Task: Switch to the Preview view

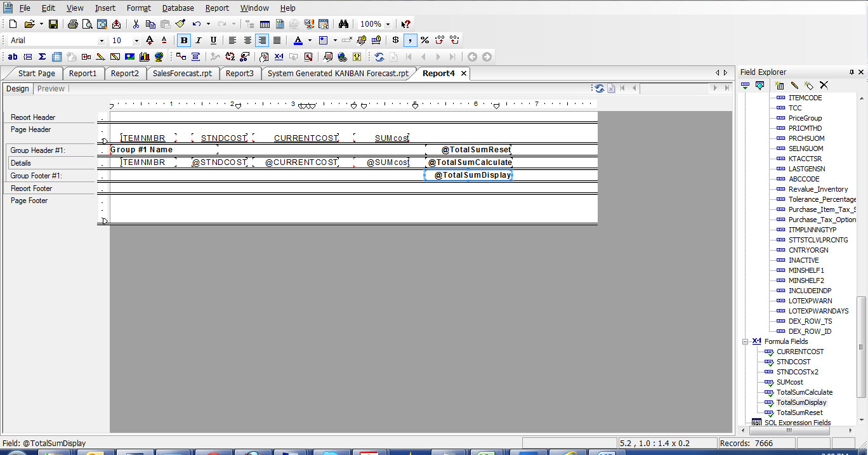Action: [50, 88]
